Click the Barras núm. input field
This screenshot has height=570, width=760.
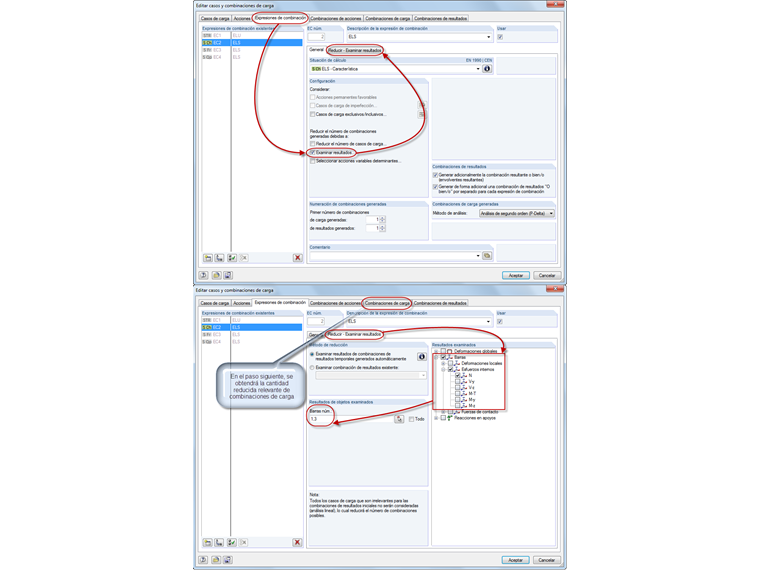click(351, 419)
